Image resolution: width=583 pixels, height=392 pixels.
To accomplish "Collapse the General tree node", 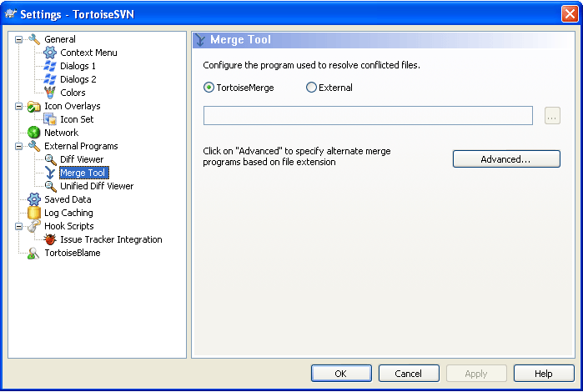I will (18, 39).
